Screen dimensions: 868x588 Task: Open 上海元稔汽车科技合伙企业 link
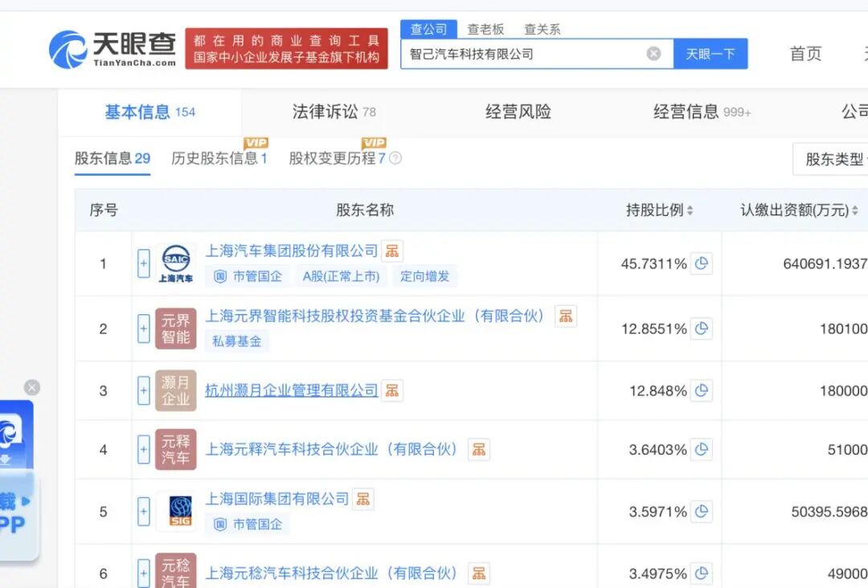[331, 573]
